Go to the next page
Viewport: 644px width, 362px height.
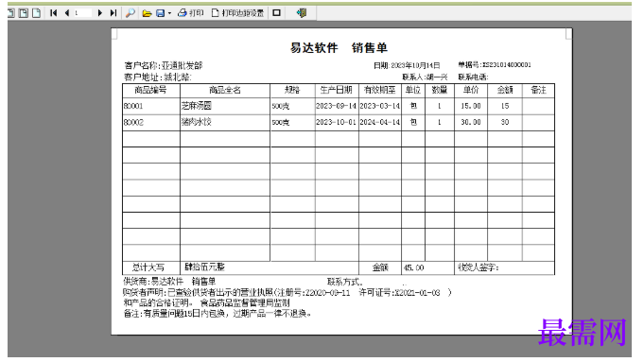[x=100, y=13]
